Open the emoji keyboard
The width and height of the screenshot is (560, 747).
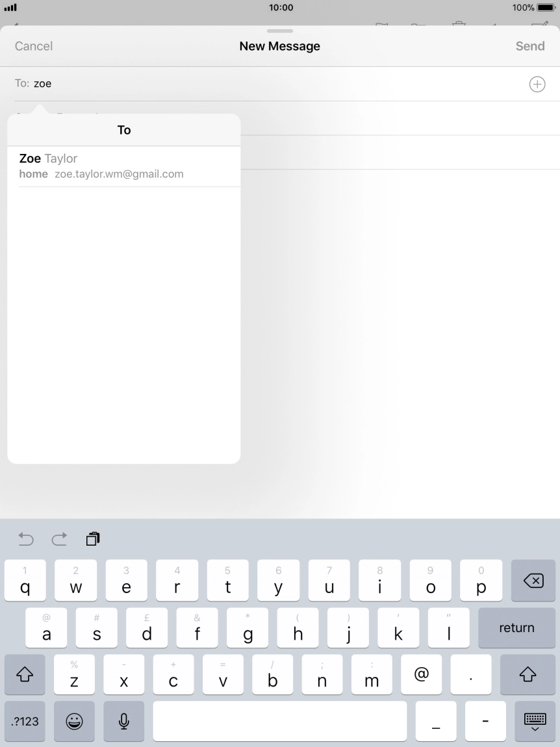[x=75, y=721]
